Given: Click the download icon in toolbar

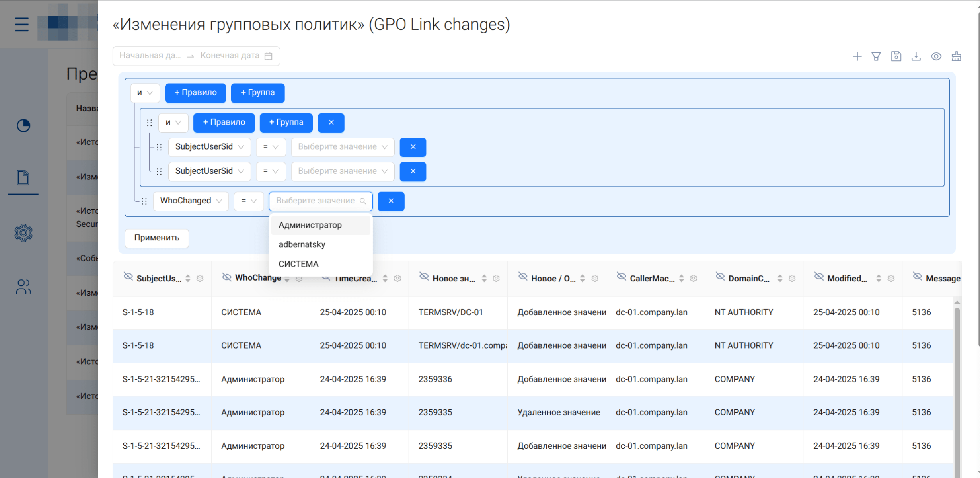Looking at the screenshot, I should 916,57.
